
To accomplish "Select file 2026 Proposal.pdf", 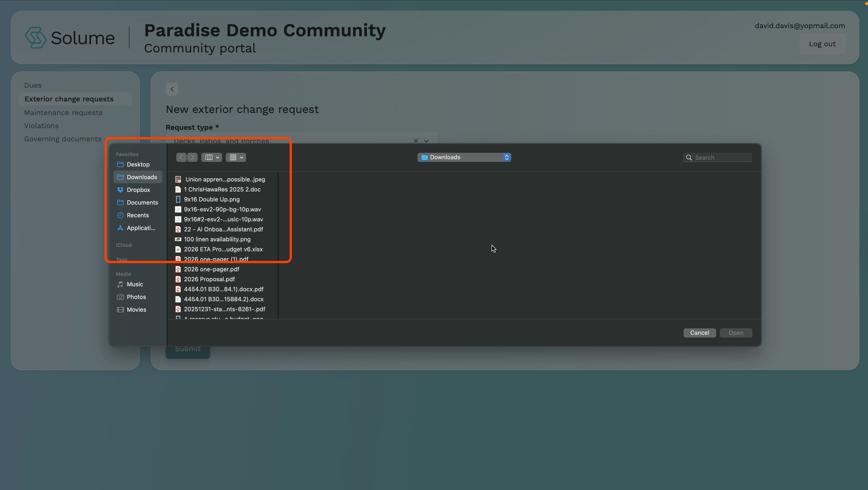I will (223, 279).
